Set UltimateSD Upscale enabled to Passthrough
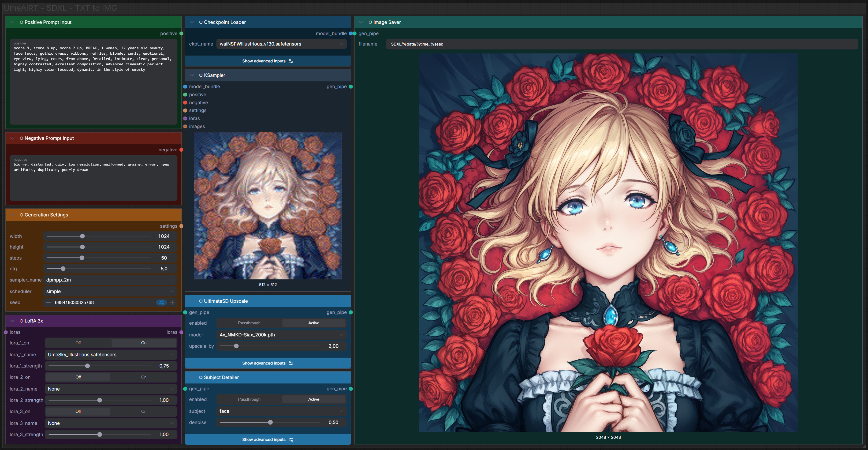This screenshot has height=450, width=868. [249, 323]
